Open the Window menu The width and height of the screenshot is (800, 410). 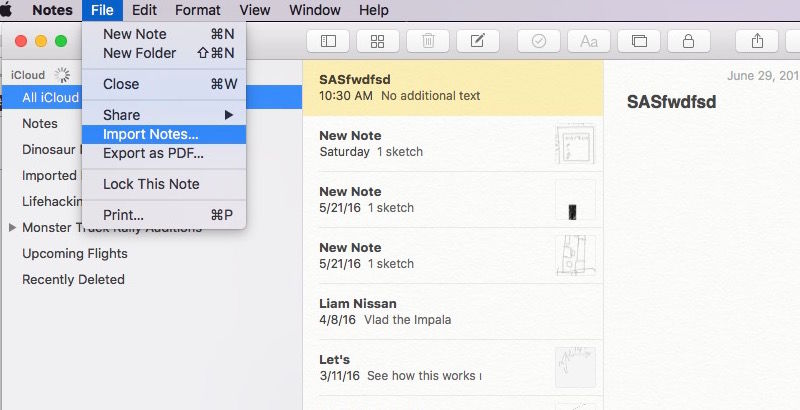click(x=315, y=10)
